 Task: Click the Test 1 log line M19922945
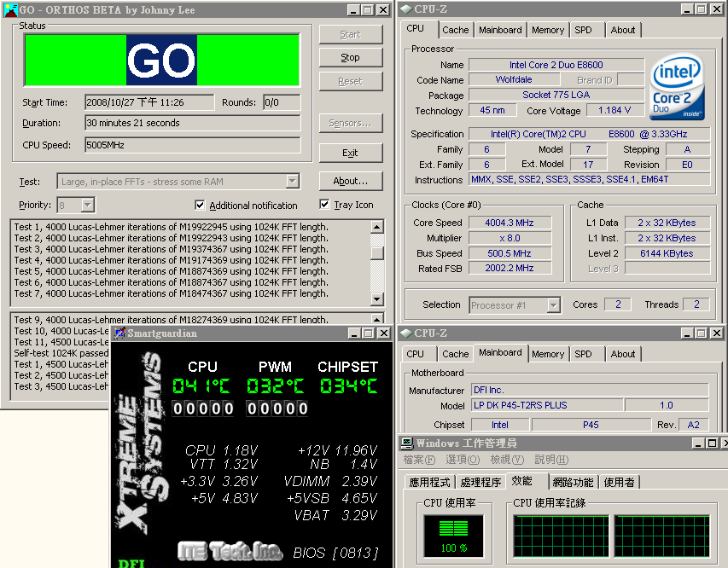tap(172, 227)
